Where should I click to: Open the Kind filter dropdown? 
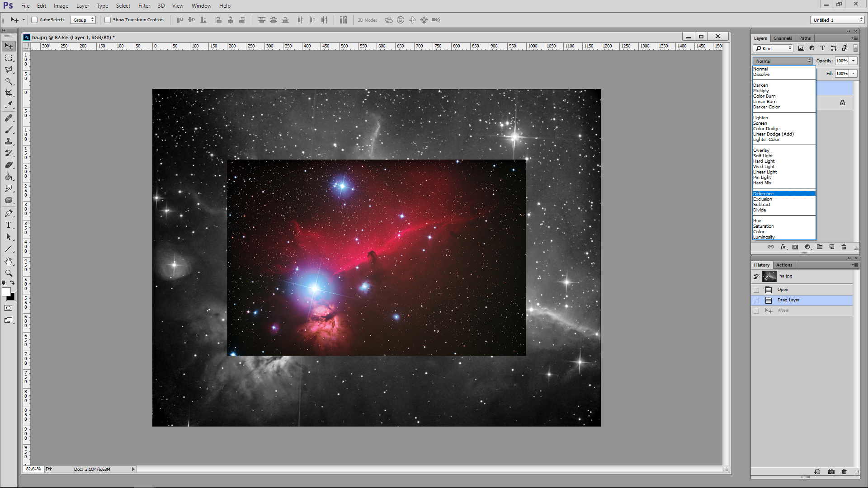(x=773, y=48)
